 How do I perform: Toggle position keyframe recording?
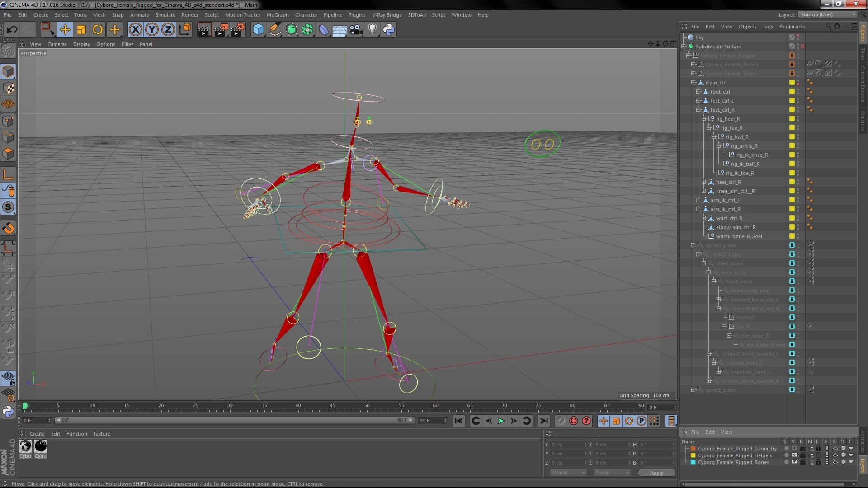point(603,421)
